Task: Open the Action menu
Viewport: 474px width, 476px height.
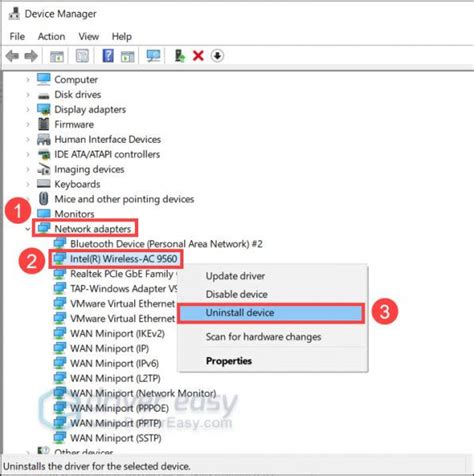Action: [x=51, y=36]
